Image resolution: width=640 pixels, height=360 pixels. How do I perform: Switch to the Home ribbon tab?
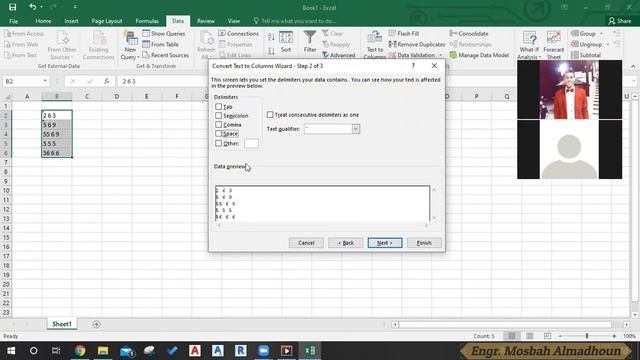(x=43, y=21)
